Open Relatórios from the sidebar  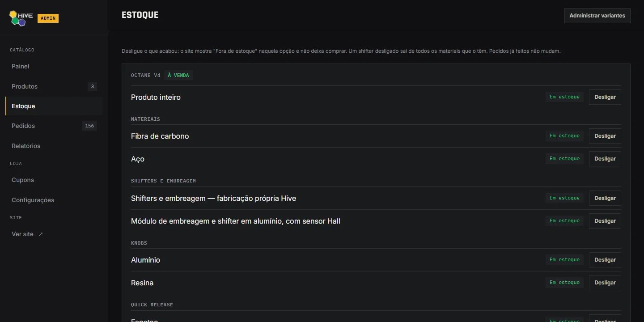click(x=54, y=146)
